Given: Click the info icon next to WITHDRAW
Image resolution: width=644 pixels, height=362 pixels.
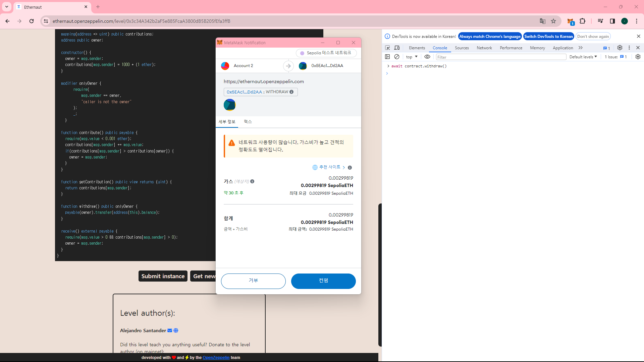Looking at the screenshot, I should click(x=291, y=92).
